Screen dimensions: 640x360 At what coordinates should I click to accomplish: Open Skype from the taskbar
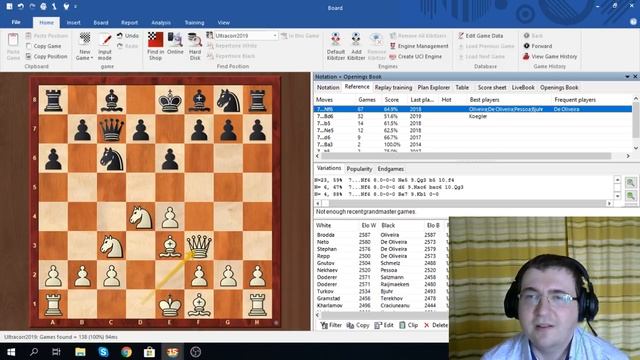(x=103, y=352)
